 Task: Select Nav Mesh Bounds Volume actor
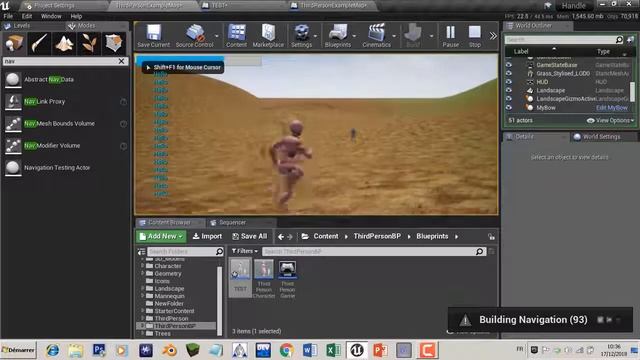65,124
